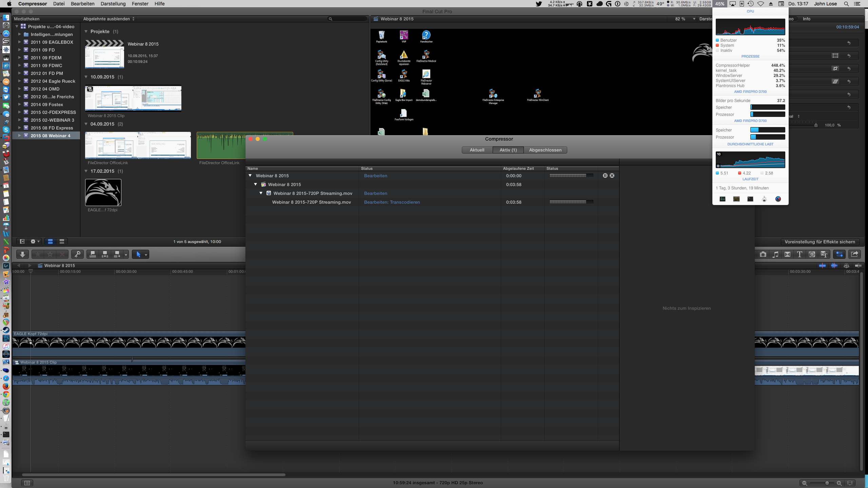Switch to the Abgeschlossen tab
The width and height of the screenshot is (868, 488).
click(x=545, y=150)
